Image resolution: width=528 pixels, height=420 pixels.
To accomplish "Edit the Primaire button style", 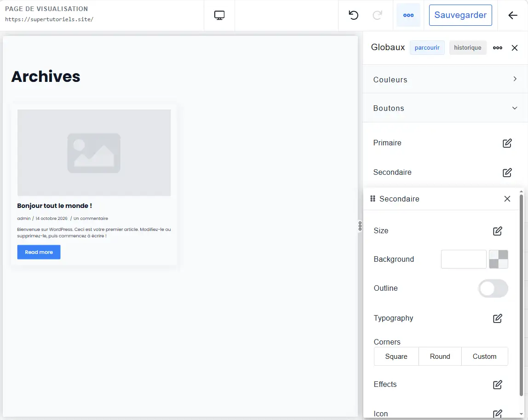I will [507, 143].
